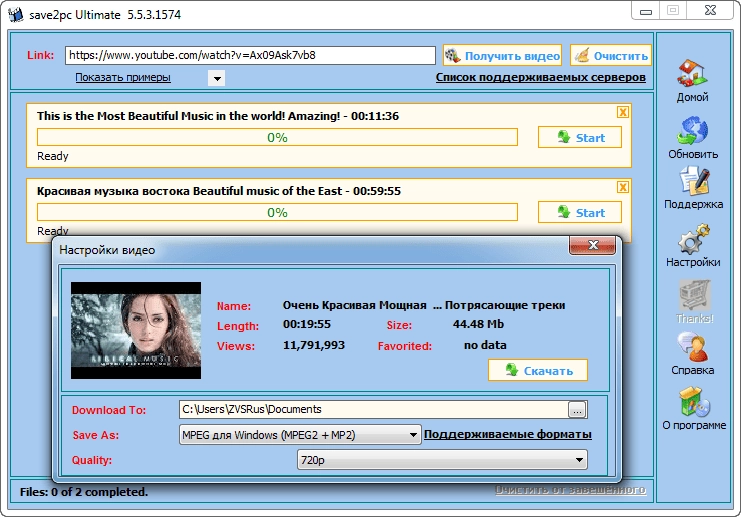Open Список поддерживаемых серверов link
The image size is (741, 517).
coord(541,78)
